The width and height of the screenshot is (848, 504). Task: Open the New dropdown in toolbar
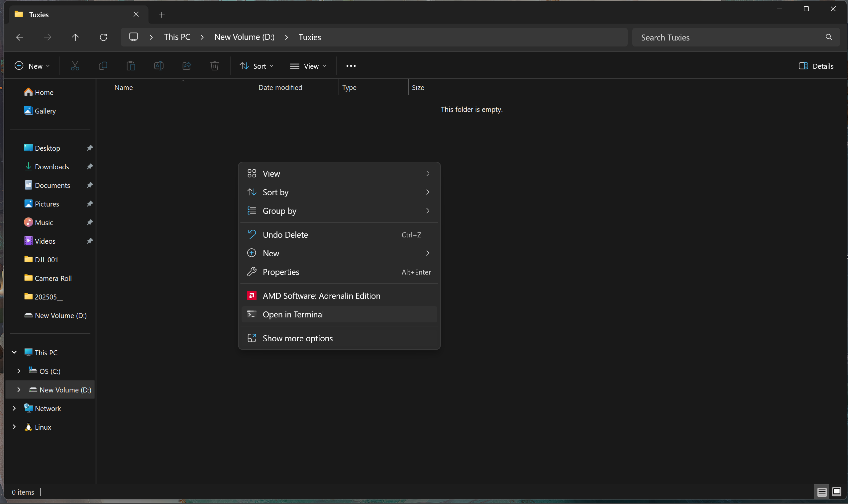pyautogui.click(x=32, y=66)
